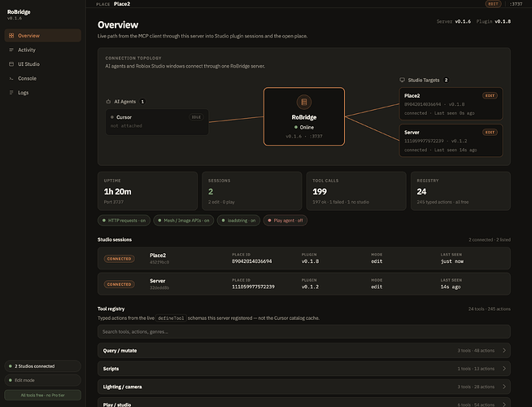The image size is (532, 407).
Task: Click All tools free - no Pro tier
Action: tap(43, 396)
